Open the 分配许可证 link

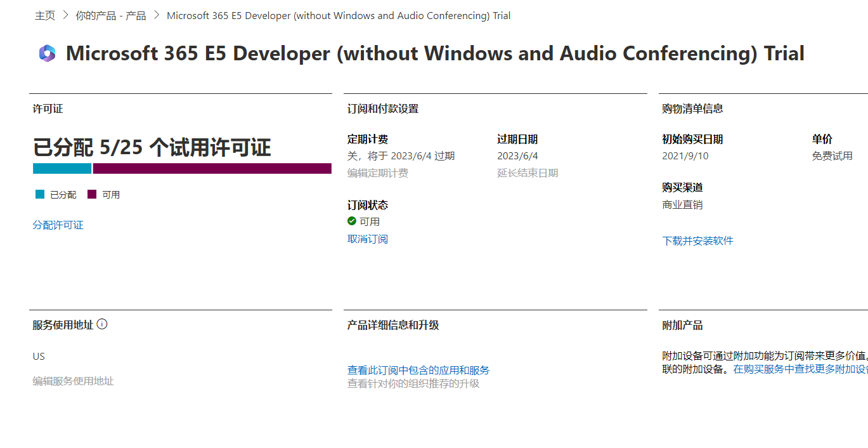click(58, 225)
